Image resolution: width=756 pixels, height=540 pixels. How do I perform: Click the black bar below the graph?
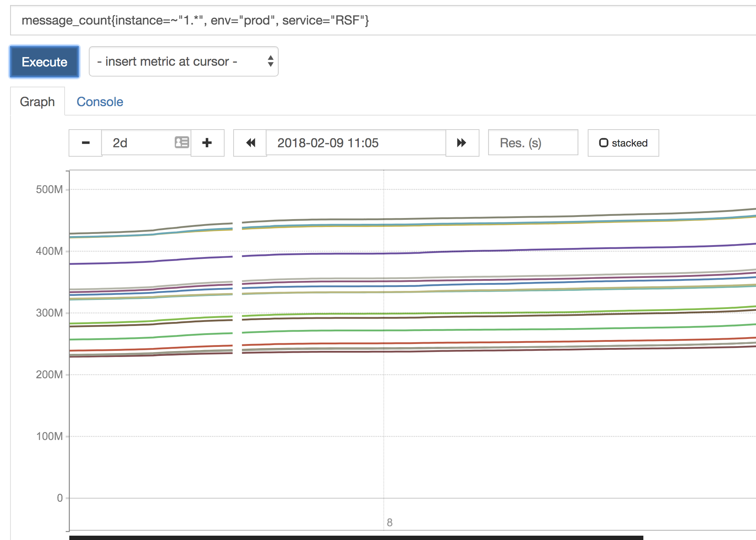(356, 537)
